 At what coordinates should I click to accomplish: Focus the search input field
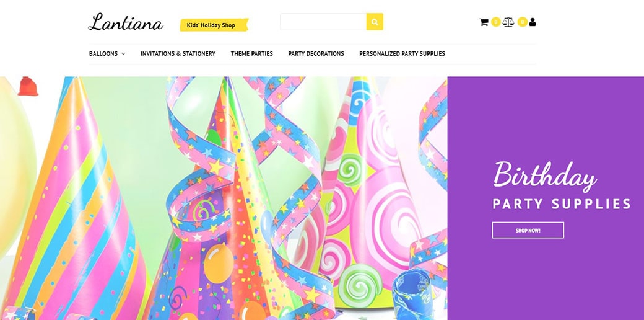pyautogui.click(x=323, y=22)
